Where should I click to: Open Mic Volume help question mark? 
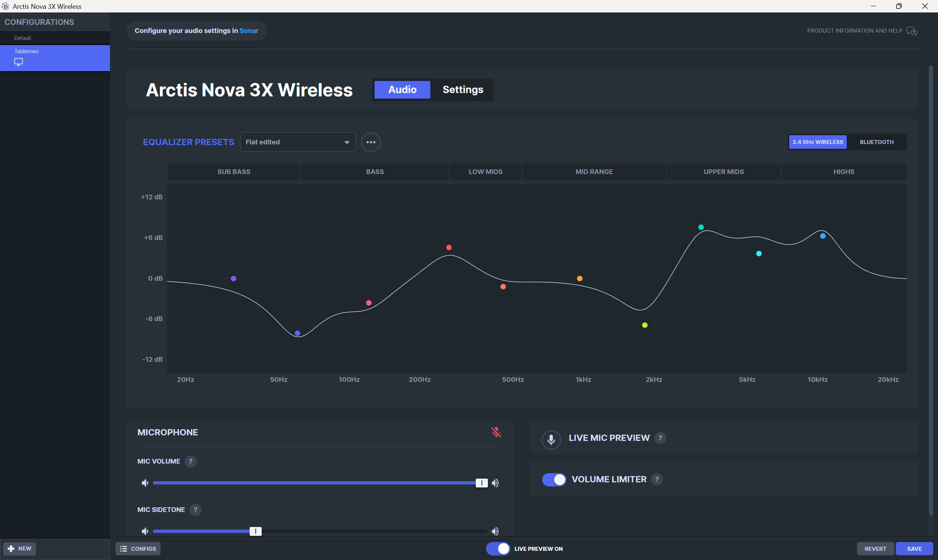point(191,461)
